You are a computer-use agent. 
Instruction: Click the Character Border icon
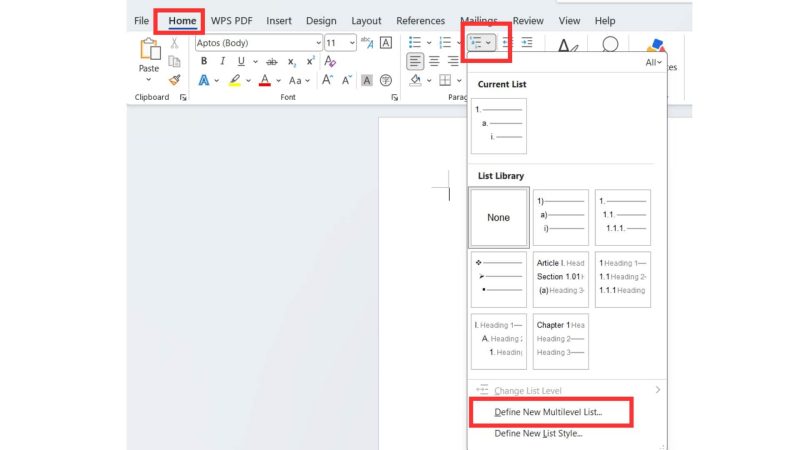coord(386,43)
